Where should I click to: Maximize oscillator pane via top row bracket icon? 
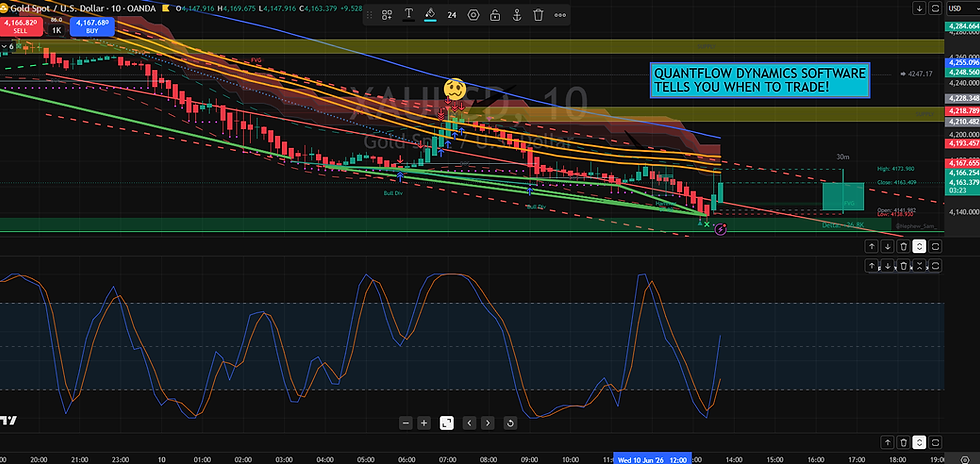click(935, 266)
